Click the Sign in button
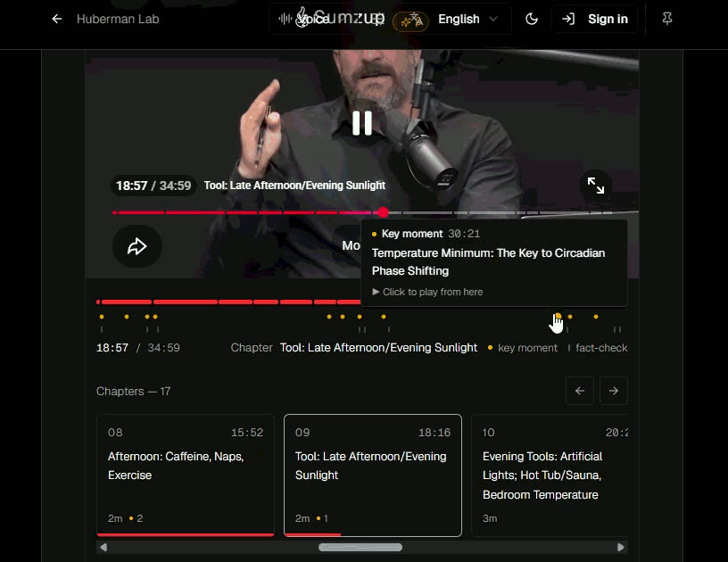728x562 pixels. click(594, 19)
